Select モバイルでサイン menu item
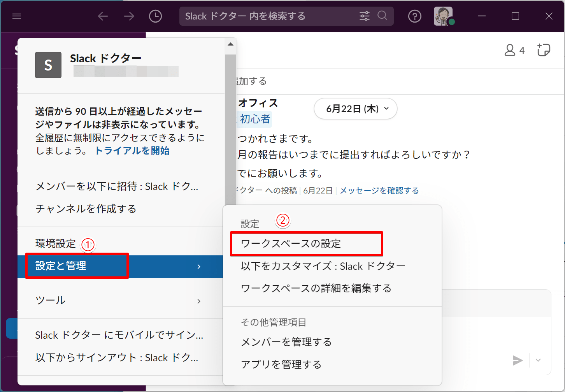 coord(121,335)
